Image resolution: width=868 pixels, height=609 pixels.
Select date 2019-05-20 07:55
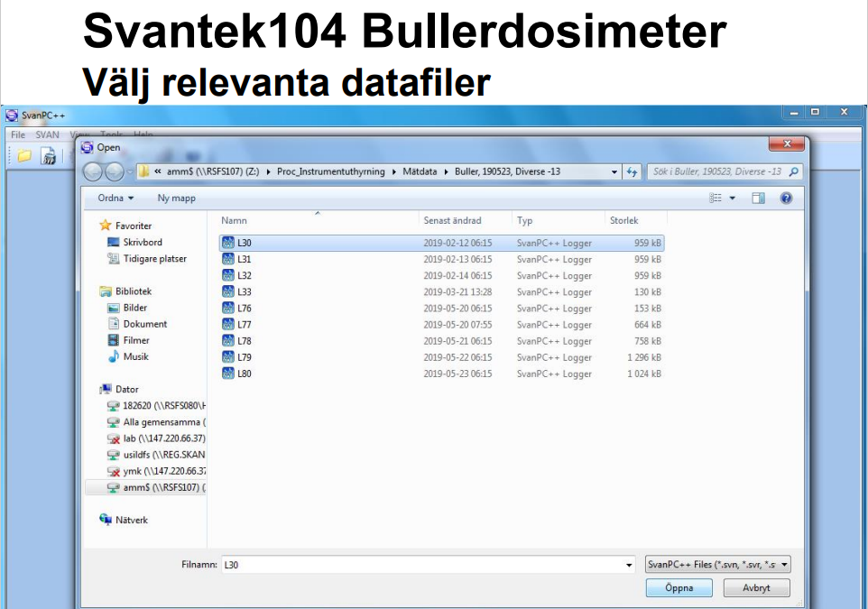click(x=457, y=325)
